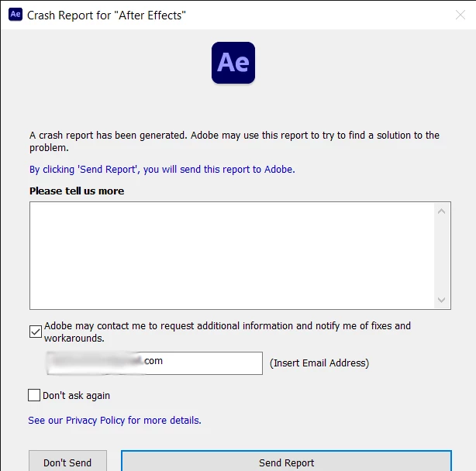Click the Don't Send button
The image size is (476, 471).
[x=67, y=461]
